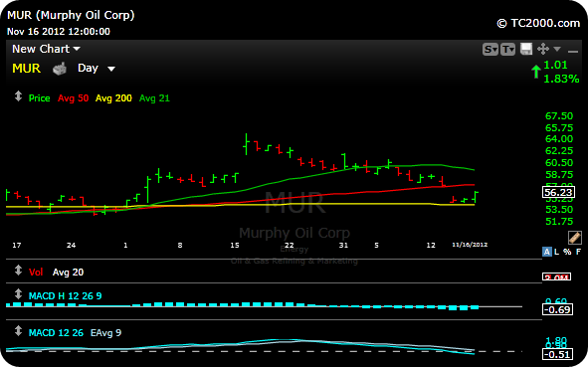Click the MACD 12 26 pane resize arrows
The height and width of the screenshot is (367, 588).
(x=18, y=330)
